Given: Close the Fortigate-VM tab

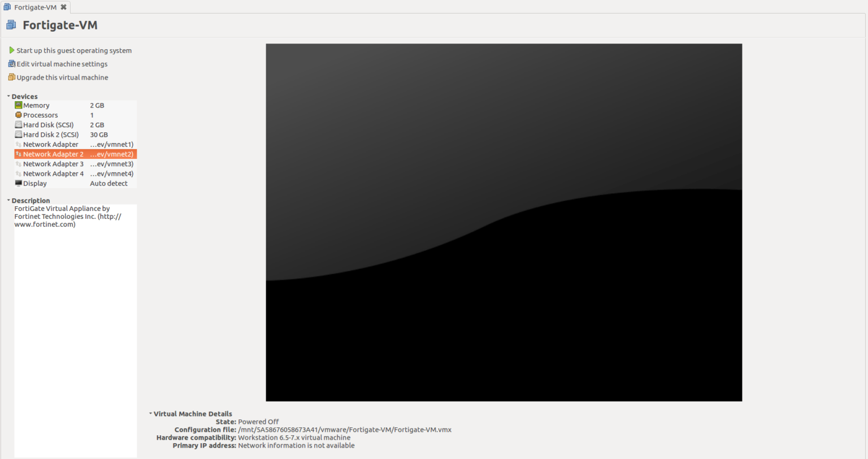Looking at the screenshot, I should coord(63,7).
